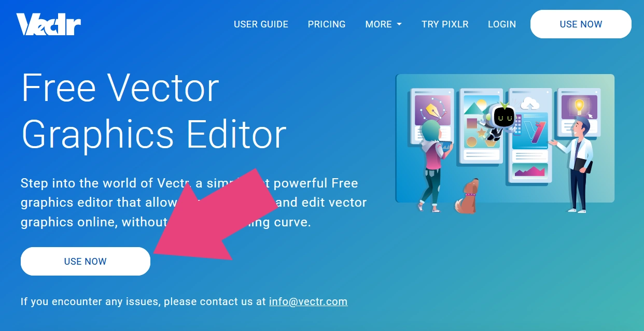Open the User Guide page
Image resolution: width=644 pixels, height=331 pixels.
[261, 24]
